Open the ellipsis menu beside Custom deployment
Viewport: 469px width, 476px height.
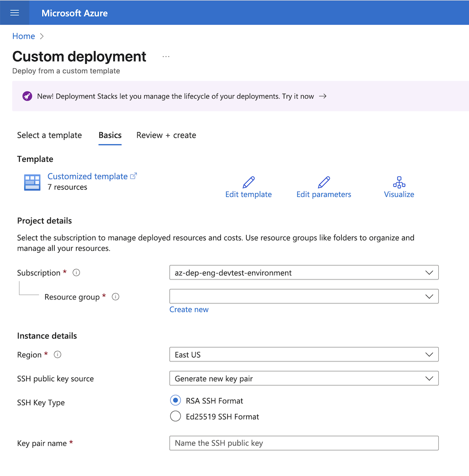(x=166, y=57)
